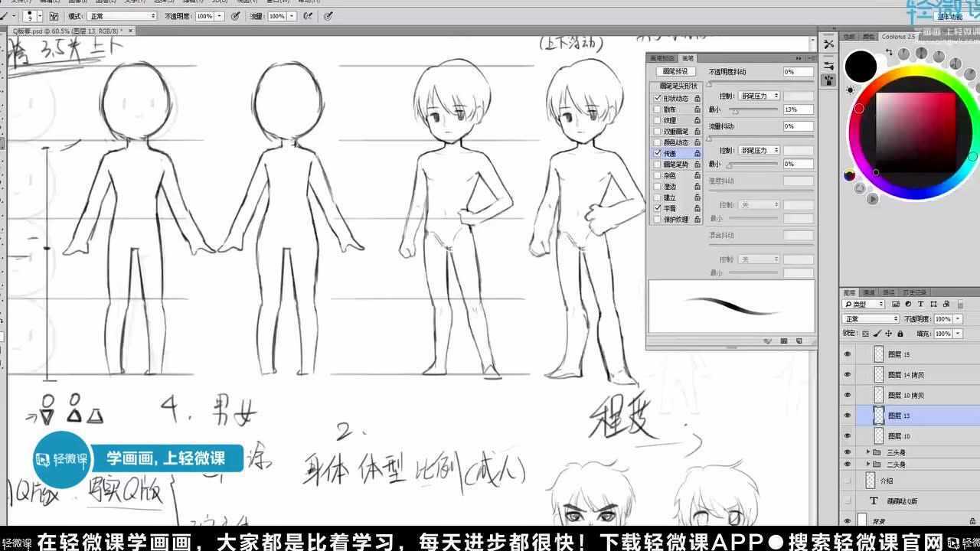
Task: Filter layers by type (T) icon
Action: 920,304
